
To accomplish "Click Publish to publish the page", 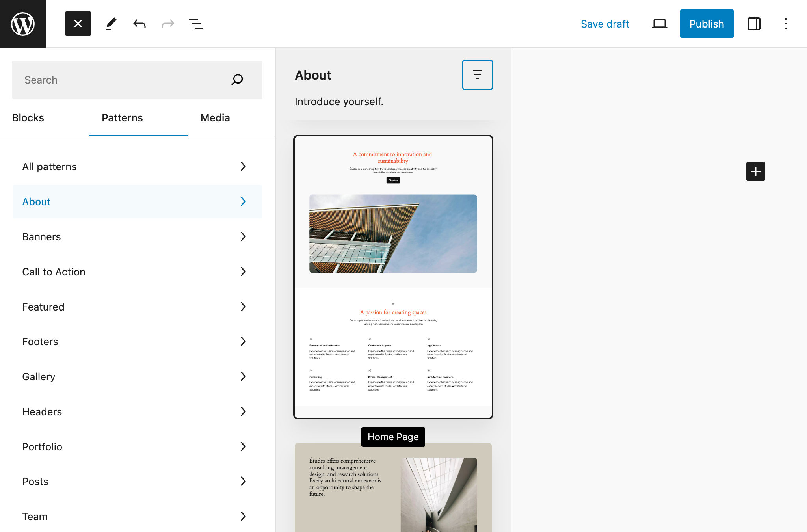I will click(707, 23).
